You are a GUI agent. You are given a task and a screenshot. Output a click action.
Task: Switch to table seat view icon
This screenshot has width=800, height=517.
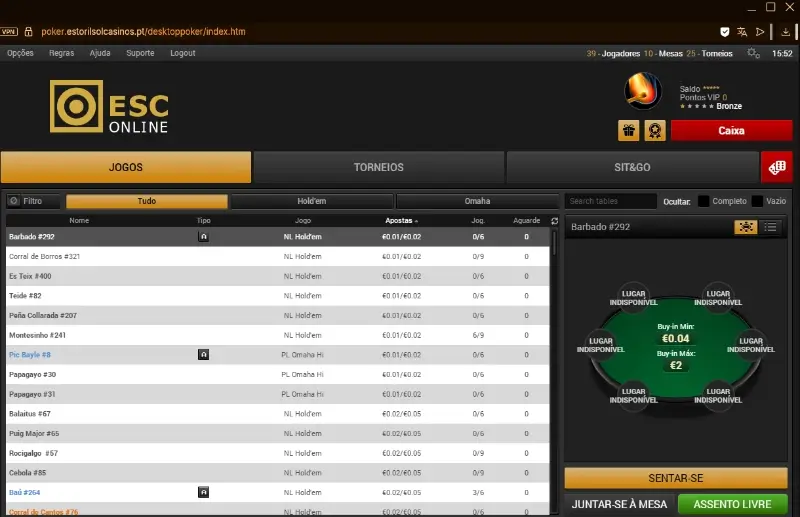(745, 227)
